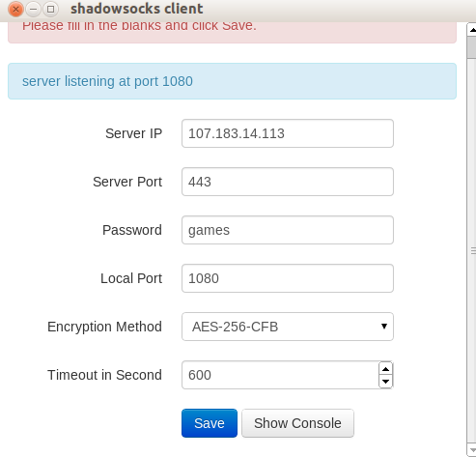Image resolution: width=476 pixels, height=457 pixels.
Task: Decrease timeout with the down stepper arrow
Action: click(385, 382)
